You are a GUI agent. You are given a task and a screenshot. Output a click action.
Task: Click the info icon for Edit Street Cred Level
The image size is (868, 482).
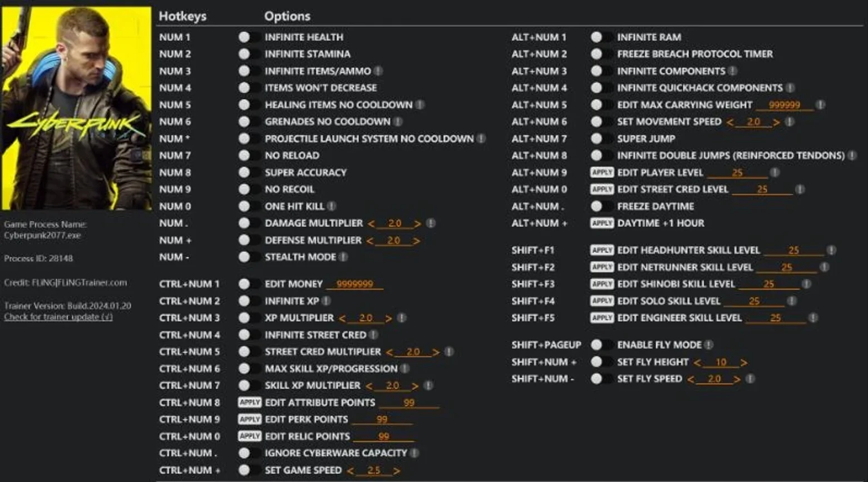800,190
